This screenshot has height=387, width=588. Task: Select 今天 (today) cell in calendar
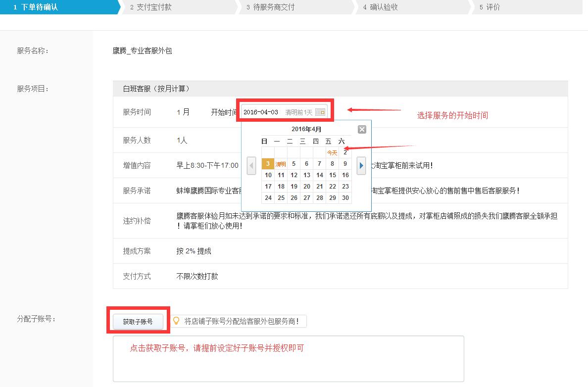point(332,152)
